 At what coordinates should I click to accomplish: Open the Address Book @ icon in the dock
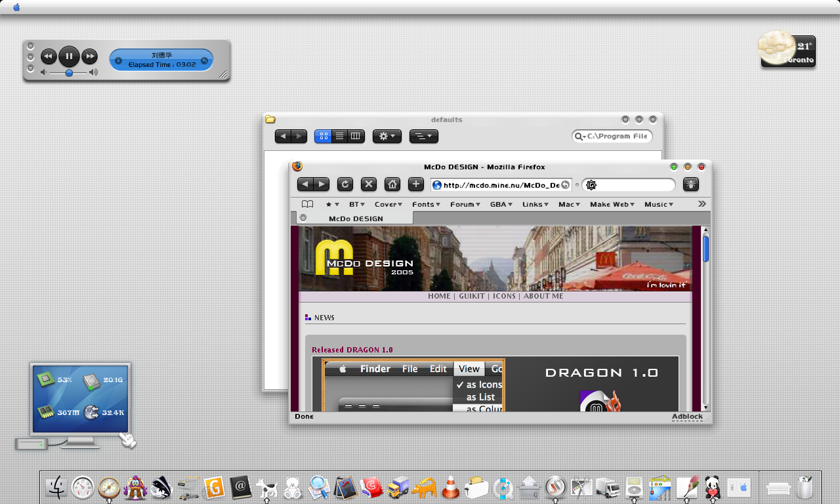click(241, 488)
